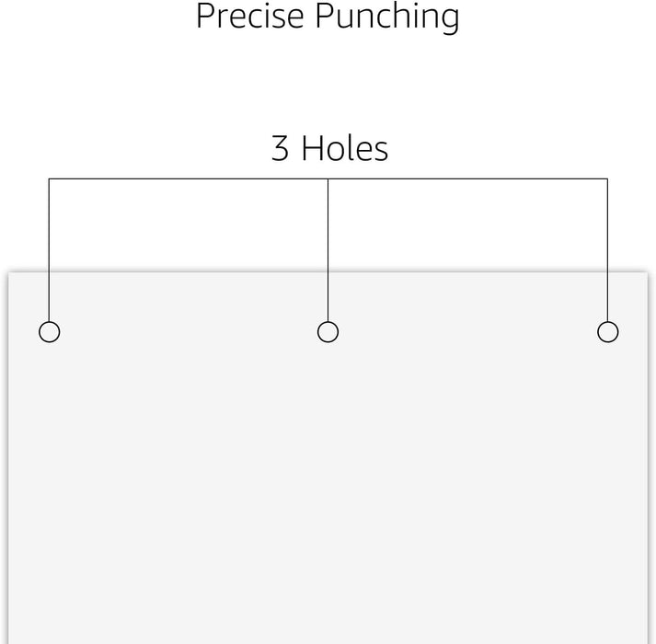
Task: Select the "Precise Punching" heading
Action: [x=328, y=17]
